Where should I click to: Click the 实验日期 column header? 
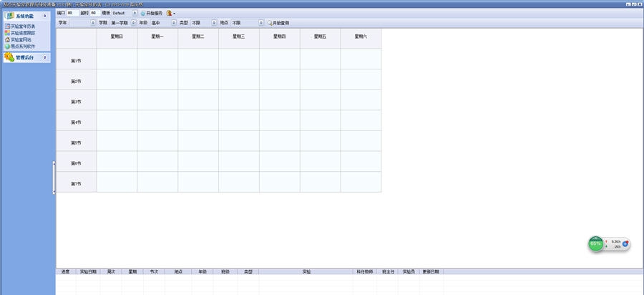[88, 272]
